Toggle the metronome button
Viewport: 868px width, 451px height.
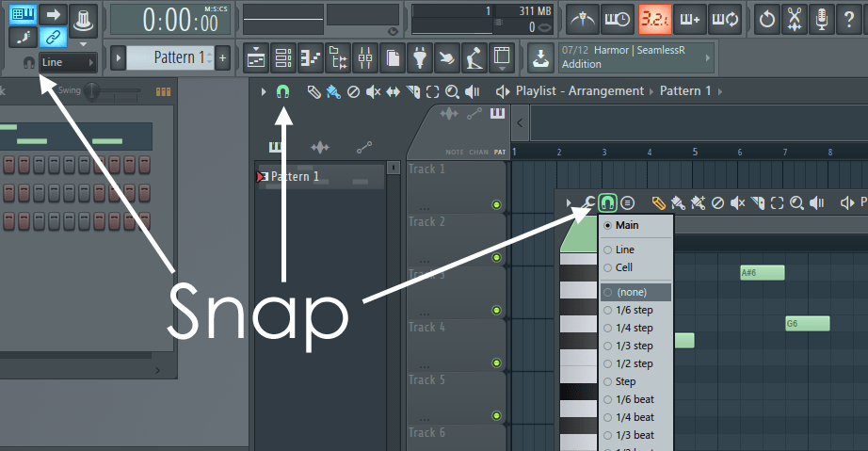click(583, 20)
